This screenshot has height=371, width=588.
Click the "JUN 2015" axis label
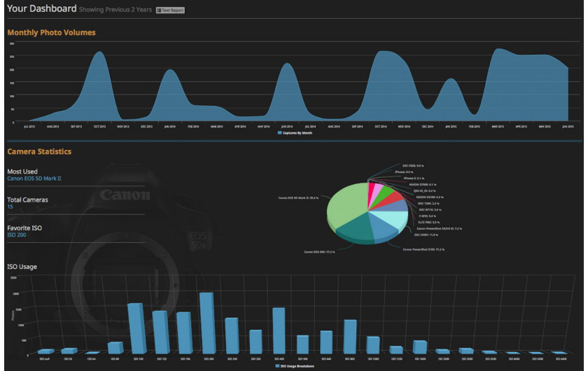click(x=568, y=127)
